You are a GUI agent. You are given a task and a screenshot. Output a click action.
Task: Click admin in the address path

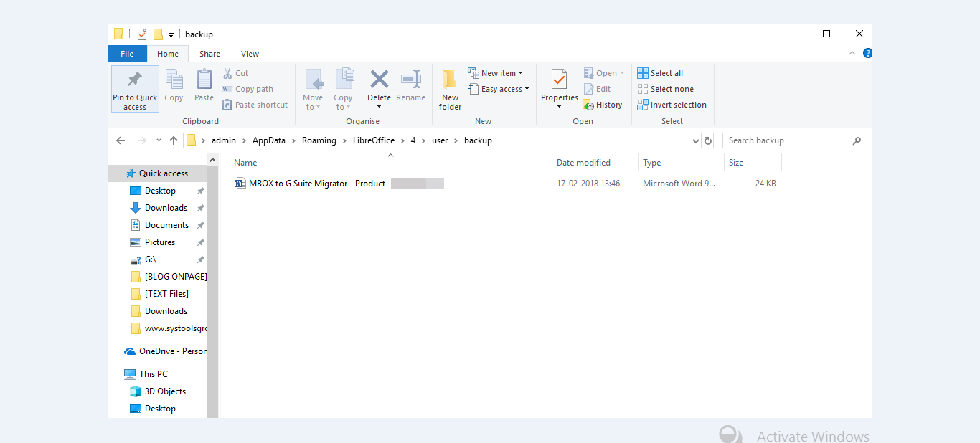(x=224, y=140)
